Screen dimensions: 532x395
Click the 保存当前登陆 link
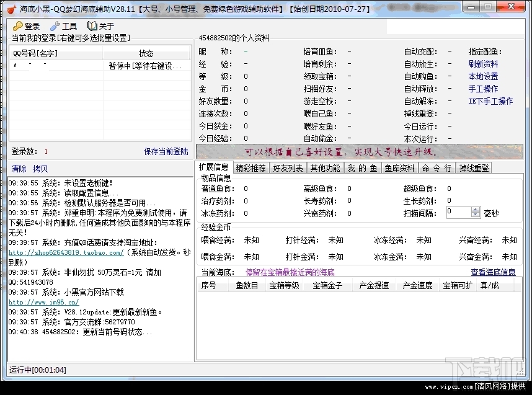[166, 151]
